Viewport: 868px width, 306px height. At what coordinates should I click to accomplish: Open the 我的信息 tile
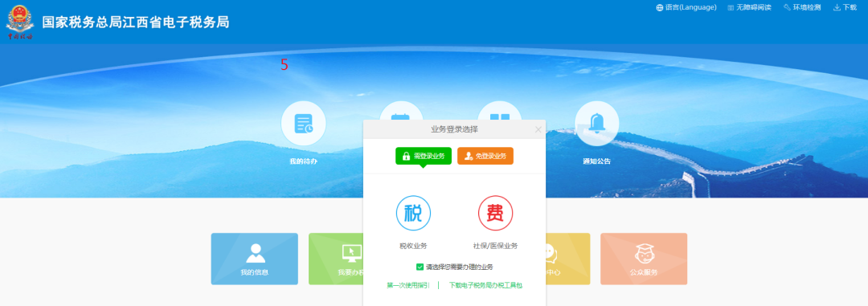[255, 259]
